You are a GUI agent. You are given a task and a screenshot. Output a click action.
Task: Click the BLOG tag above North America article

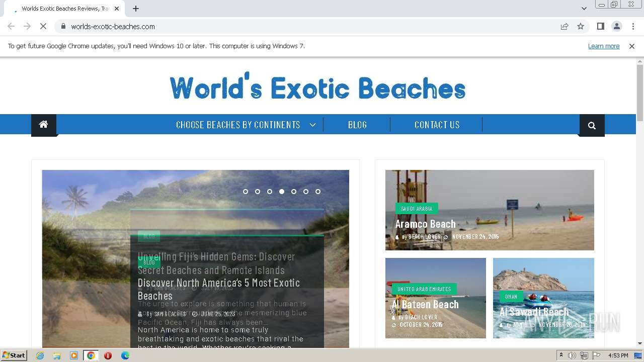pyautogui.click(x=149, y=262)
